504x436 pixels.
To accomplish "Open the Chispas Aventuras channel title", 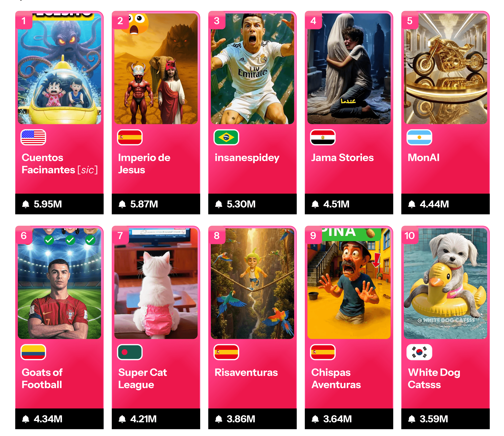I will click(336, 379).
